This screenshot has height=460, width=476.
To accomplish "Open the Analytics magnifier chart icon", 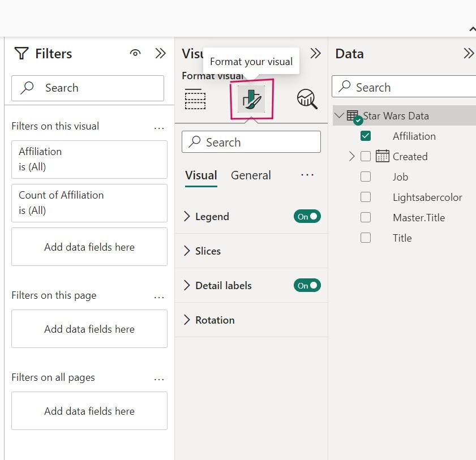I will click(x=307, y=99).
